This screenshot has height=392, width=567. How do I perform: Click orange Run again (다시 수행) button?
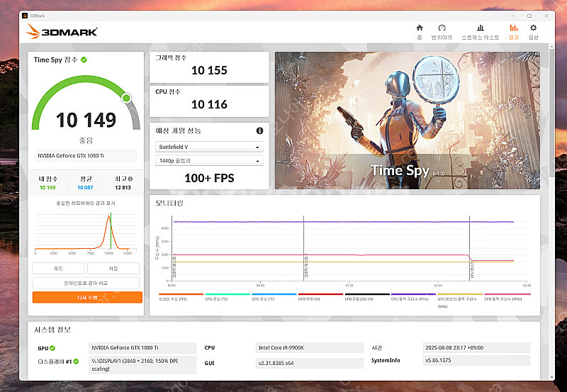click(x=87, y=297)
